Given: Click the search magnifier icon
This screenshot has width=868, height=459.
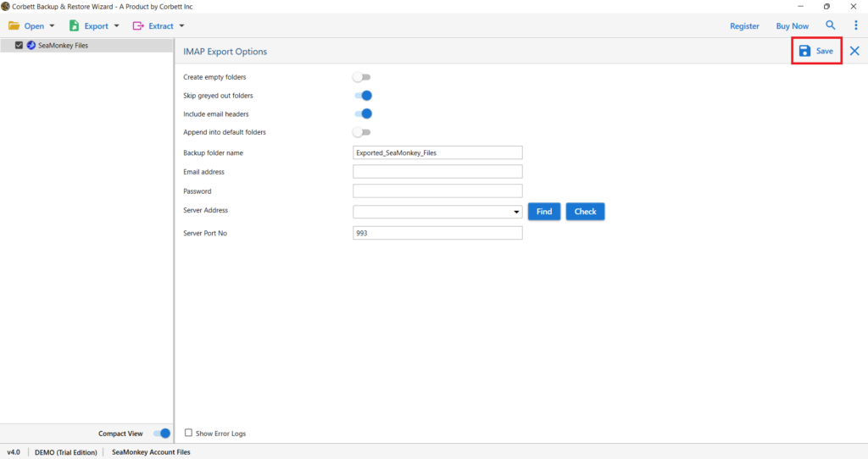Looking at the screenshot, I should (831, 25).
